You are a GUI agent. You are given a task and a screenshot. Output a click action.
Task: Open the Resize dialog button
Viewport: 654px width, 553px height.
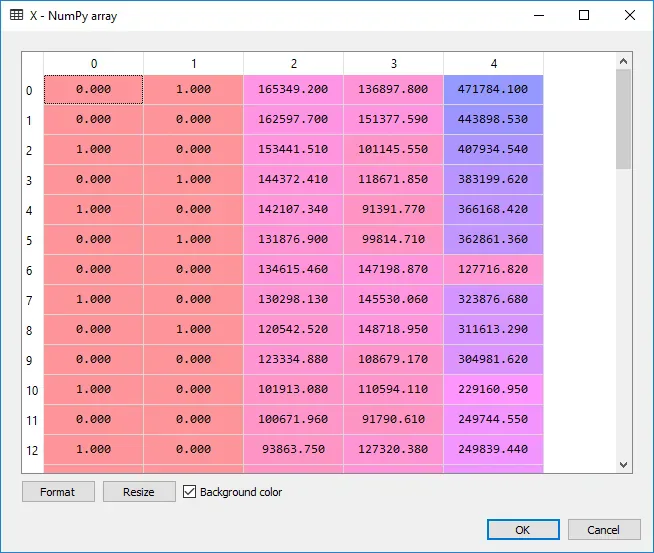(139, 492)
